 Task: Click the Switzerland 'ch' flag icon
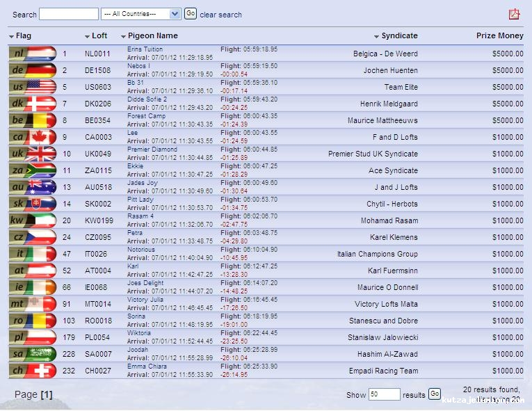pos(33,371)
